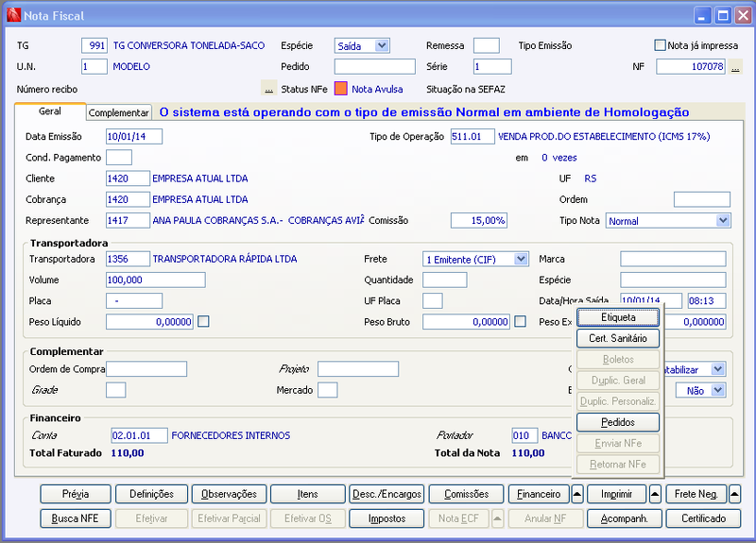Screen dimensions: 756x543
Task: Toggle the checkbox next to Peso Líquido
Action: pos(203,321)
